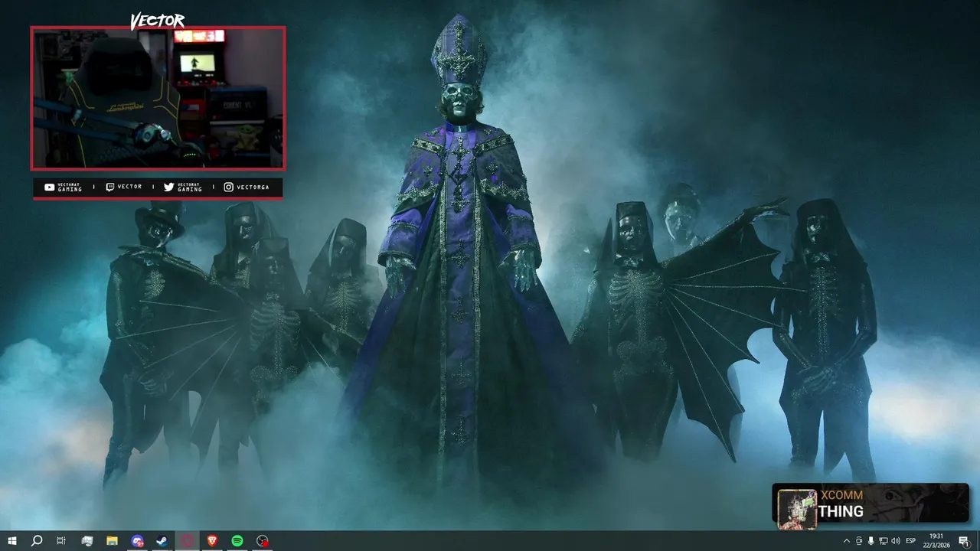Open the volume speaker tray icon
980x551 pixels.
pos(896,541)
